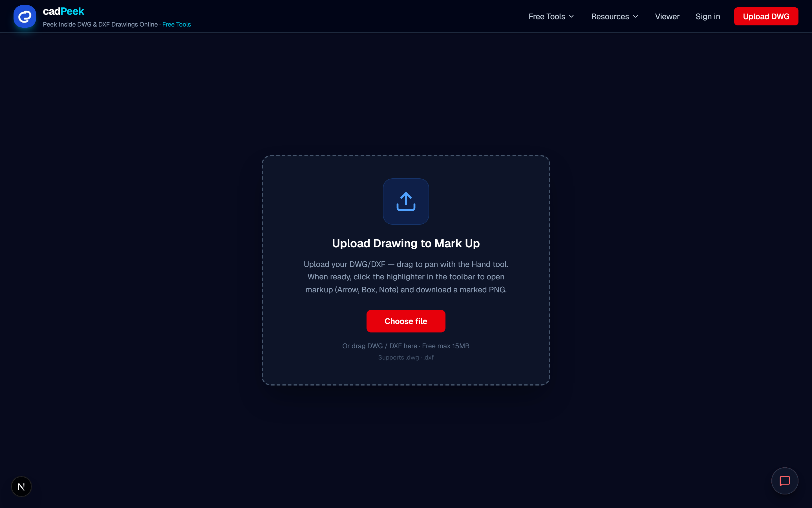Expand the Resources dropdown menu
This screenshot has height=508, width=812.
point(614,16)
